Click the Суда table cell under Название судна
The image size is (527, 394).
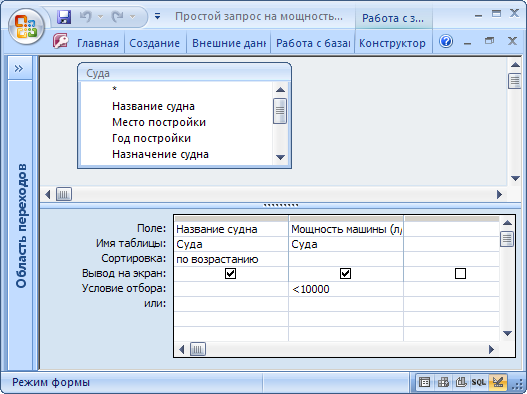coord(231,244)
